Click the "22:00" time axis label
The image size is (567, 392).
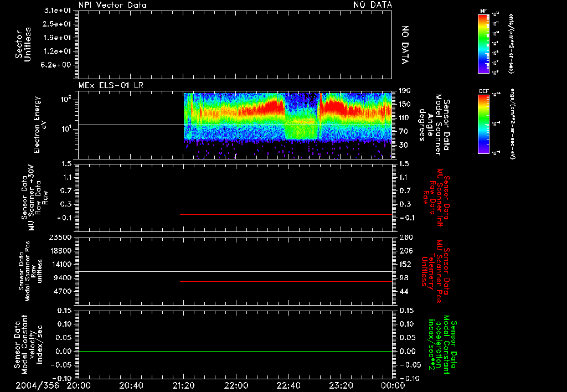(236, 385)
